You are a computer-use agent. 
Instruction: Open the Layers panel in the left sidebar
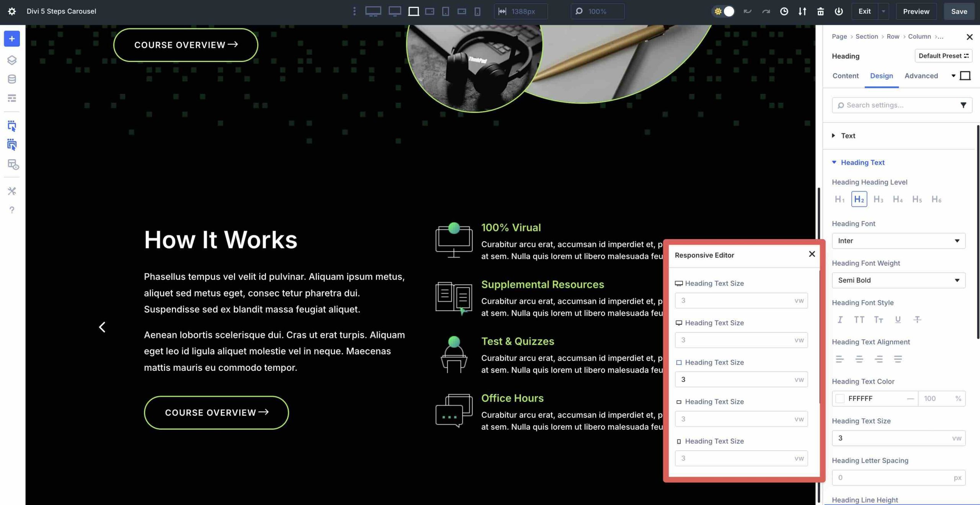[x=11, y=60]
